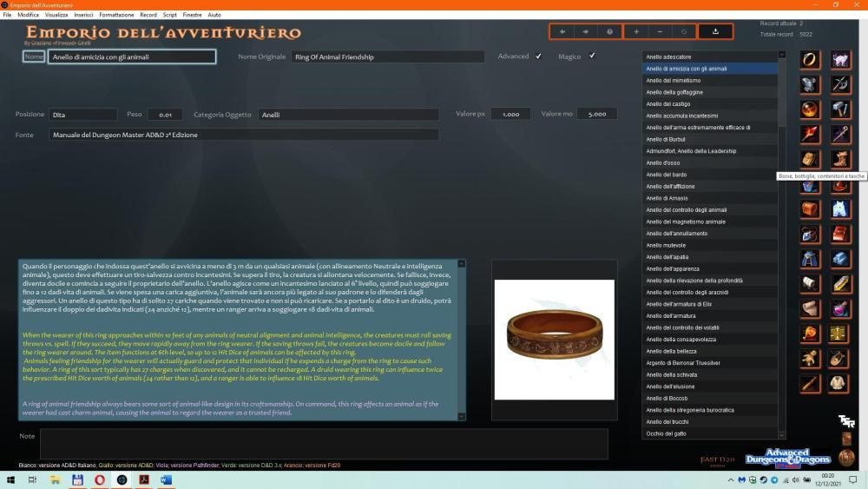Select the potion flask category icon
Image resolution: width=868 pixels, height=489 pixels.
click(839, 308)
